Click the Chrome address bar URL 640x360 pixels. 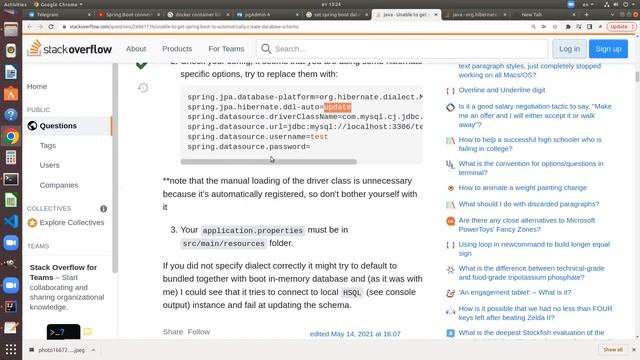(184, 27)
